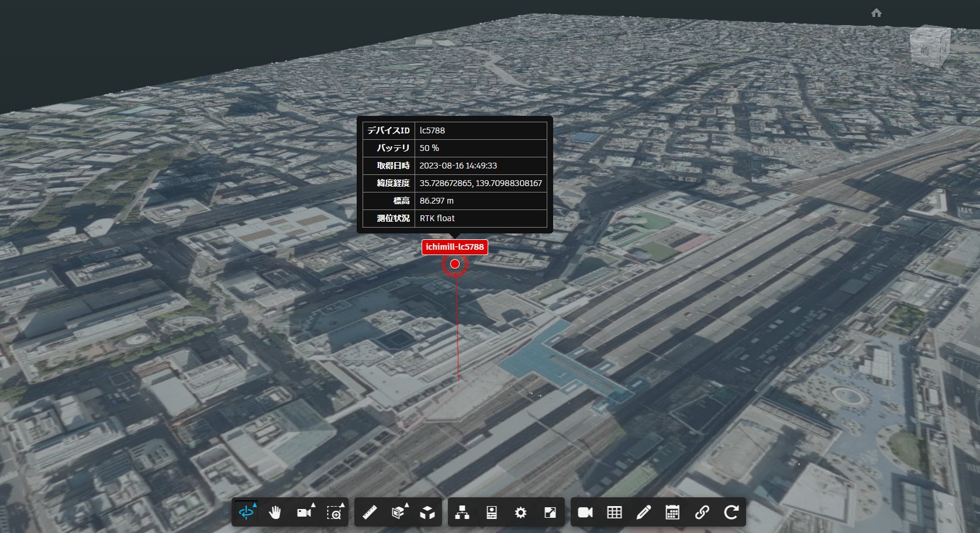The image size is (980, 533).
Task: Open the section analysis tool
Action: click(x=398, y=513)
